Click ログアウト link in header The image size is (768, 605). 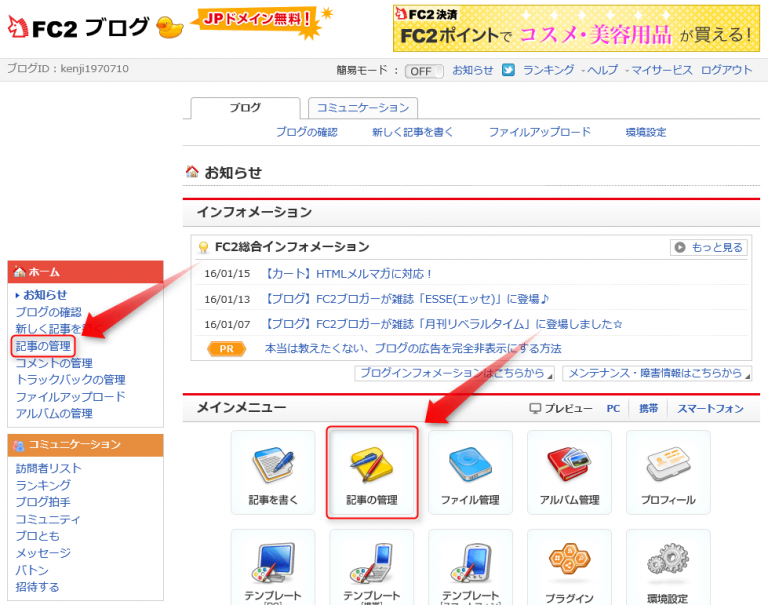point(727,70)
